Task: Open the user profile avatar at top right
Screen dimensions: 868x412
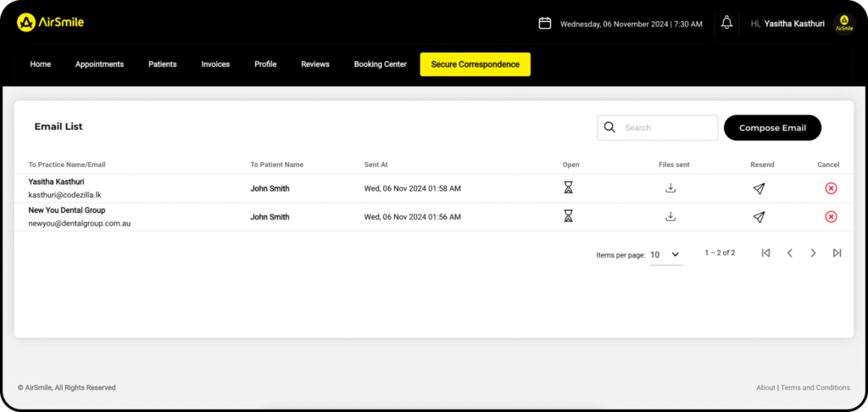Action: [x=843, y=24]
